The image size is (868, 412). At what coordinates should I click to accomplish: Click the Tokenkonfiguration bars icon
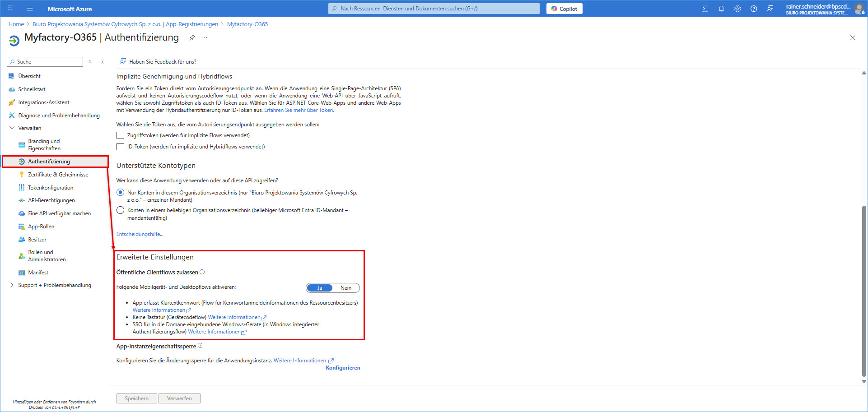[x=22, y=188]
